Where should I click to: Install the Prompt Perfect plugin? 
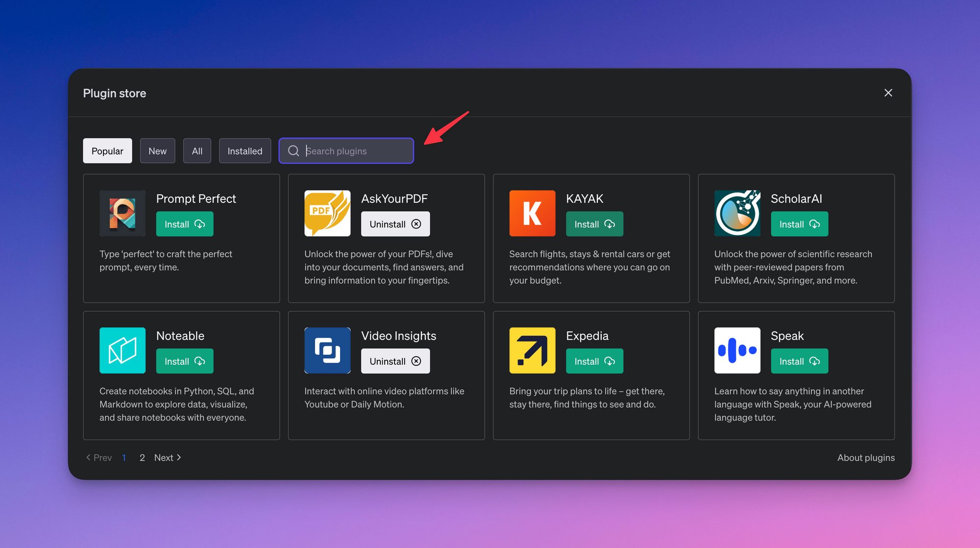184,224
